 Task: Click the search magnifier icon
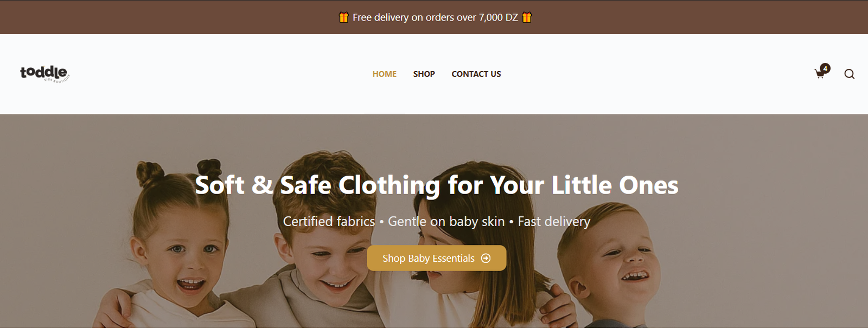pyautogui.click(x=850, y=74)
